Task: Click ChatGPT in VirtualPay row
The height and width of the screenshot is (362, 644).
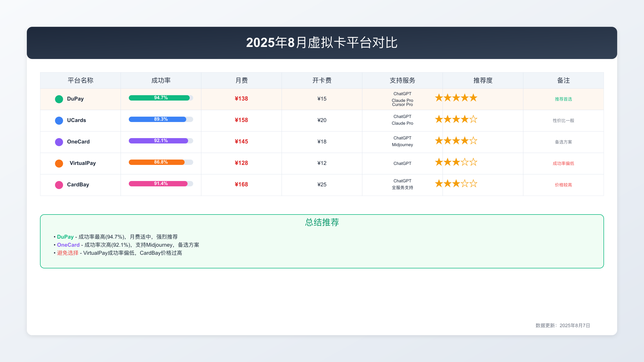Action: point(402,164)
